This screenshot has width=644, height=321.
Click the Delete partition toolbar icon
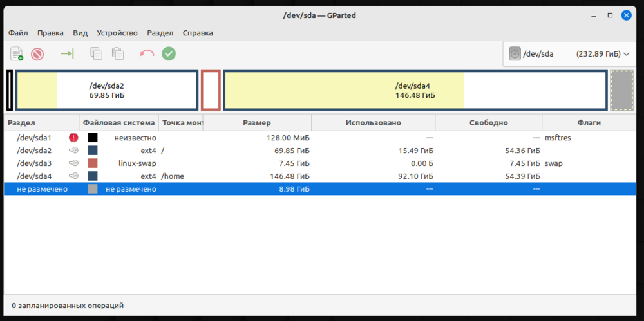(37, 54)
